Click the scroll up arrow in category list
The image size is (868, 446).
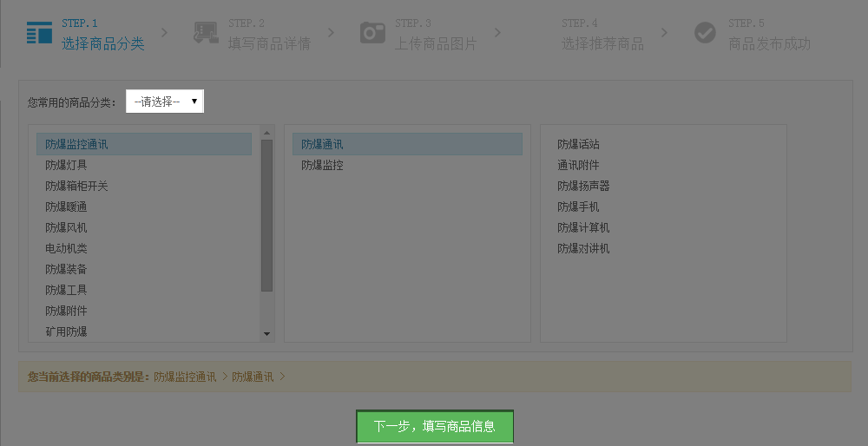pos(266,133)
